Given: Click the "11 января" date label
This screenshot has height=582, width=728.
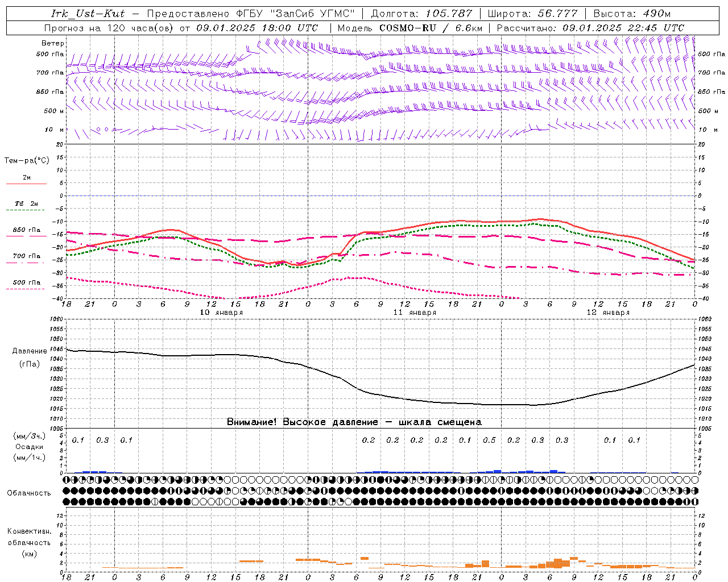Looking at the screenshot, I should click(415, 313).
